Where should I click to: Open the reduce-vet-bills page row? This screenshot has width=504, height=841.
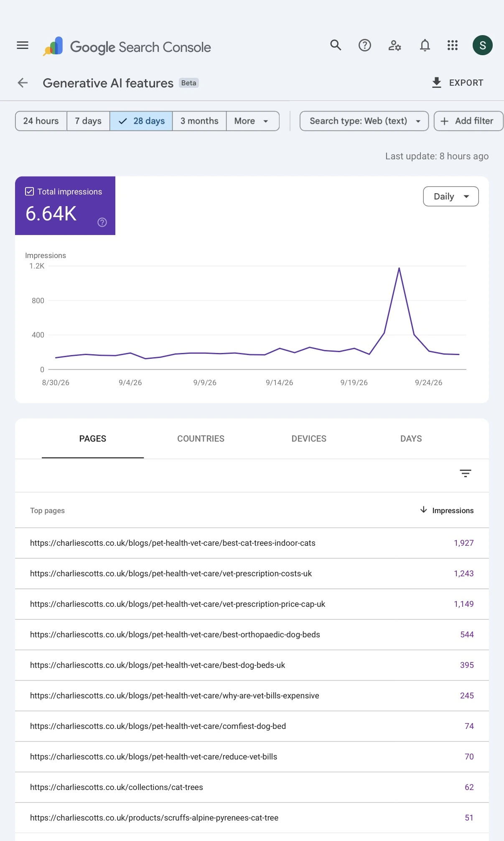click(x=252, y=757)
